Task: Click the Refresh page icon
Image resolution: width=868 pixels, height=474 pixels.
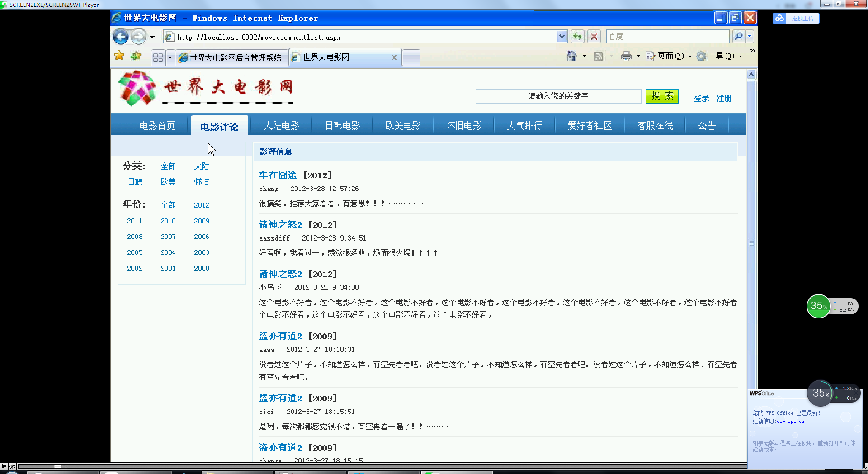Action: [x=577, y=37]
